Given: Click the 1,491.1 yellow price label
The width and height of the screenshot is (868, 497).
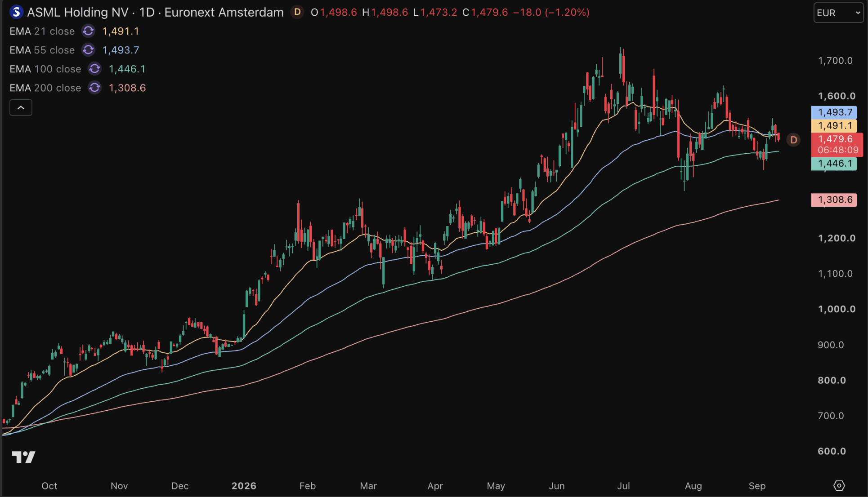Looking at the screenshot, I should coord(834,125).
